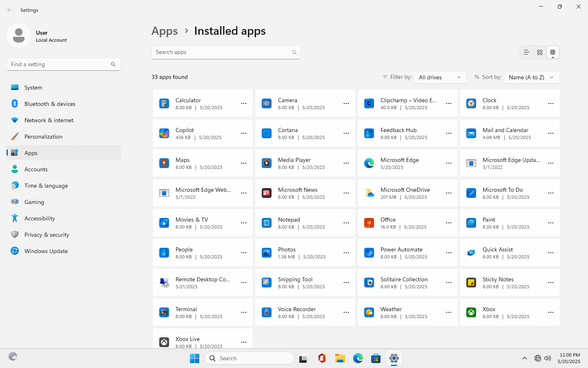Open the Windows Start button
Image resolution: width=588 pixels, height=368 pixels.
194,358
